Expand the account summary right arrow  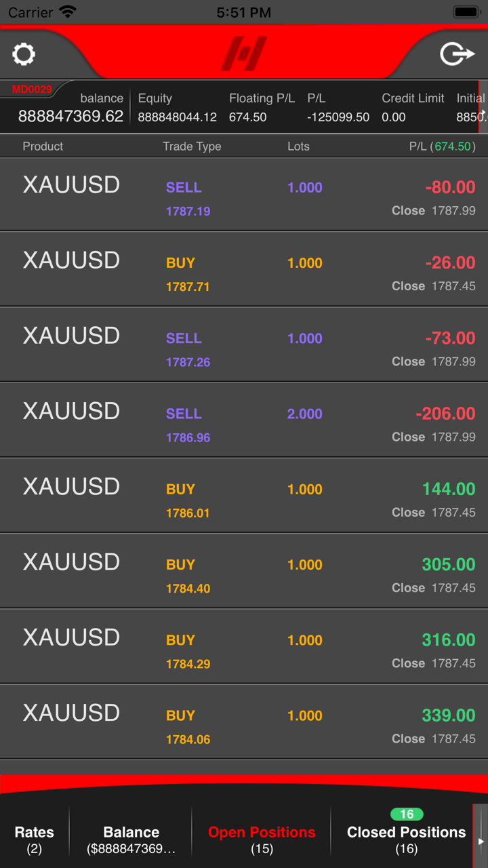coord(483,112)
